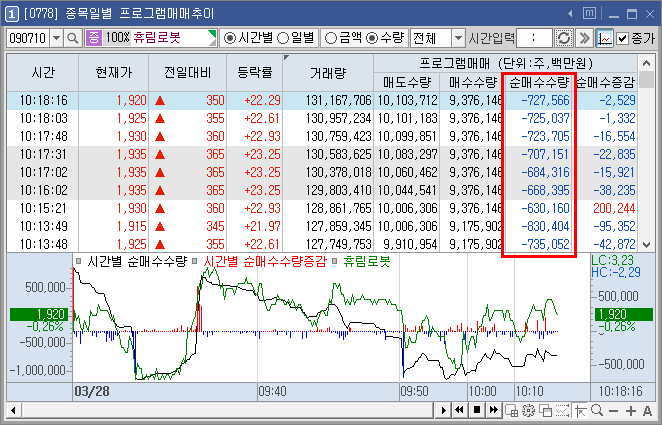This screenshot has height=425, width=662.
Task: Click the green corner of stock name box
Action: coord(213,33)
